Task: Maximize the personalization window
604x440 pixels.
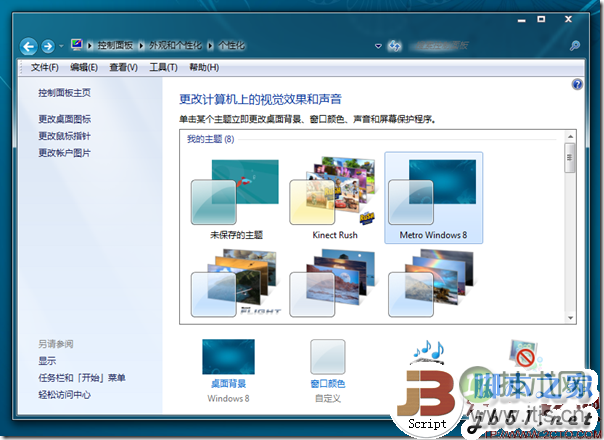Action: [x=541, y=19]
